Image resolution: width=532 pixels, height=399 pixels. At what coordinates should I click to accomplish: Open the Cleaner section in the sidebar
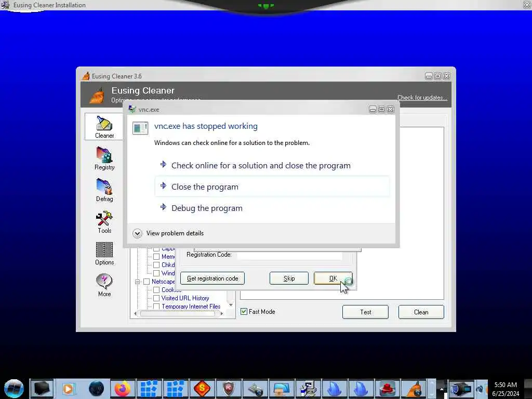click(x=104, y=127)
